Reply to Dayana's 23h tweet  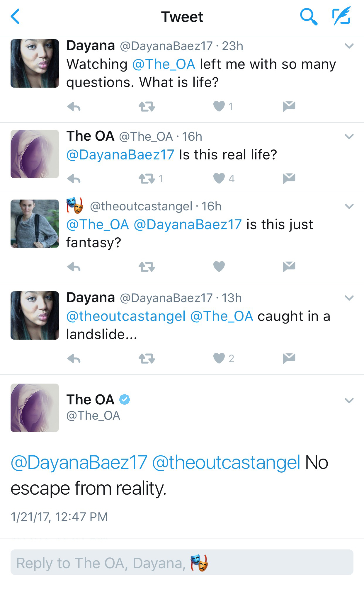[x=74, y=107]
